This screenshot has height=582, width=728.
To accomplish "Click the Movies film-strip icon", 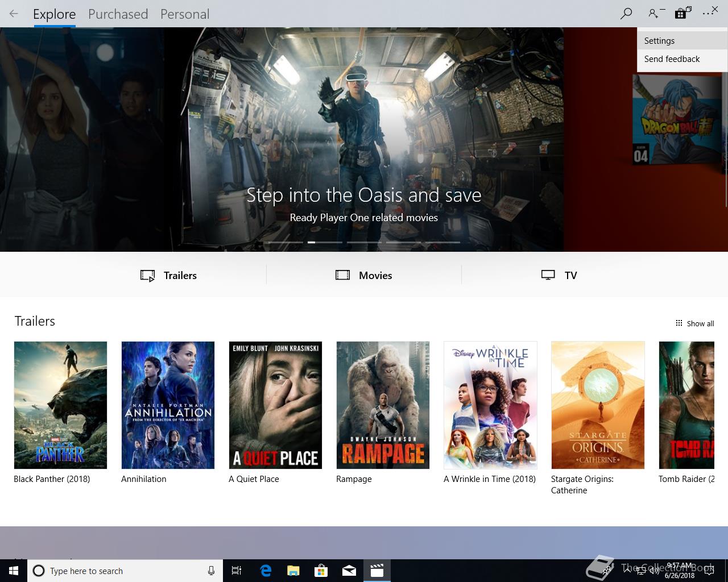I will click(x=342, y=275).
